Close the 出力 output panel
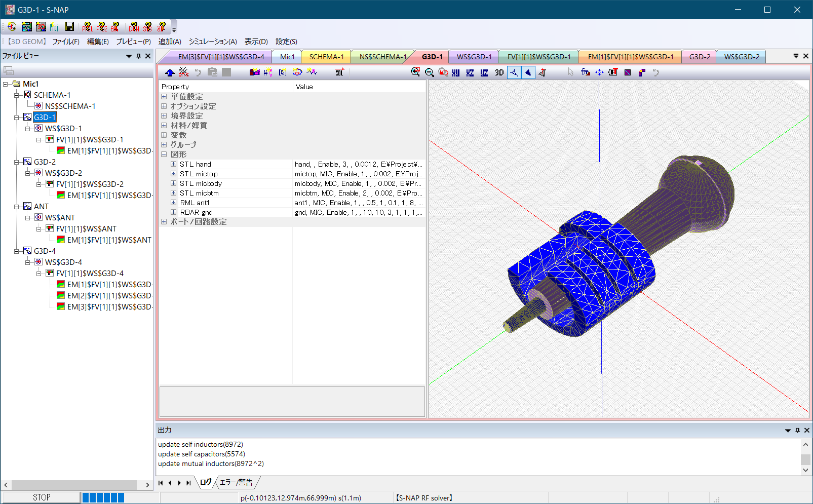Image resolution: width=813 pixels, height=504 pixels. 807,430
